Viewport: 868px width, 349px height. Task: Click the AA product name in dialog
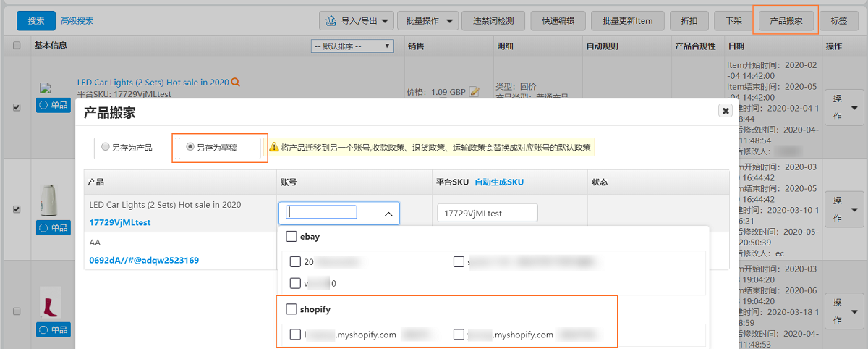pos(95,244)
